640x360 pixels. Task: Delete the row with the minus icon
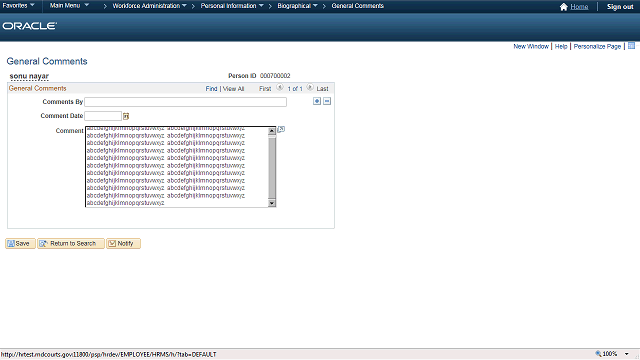(x=327, y=101)
